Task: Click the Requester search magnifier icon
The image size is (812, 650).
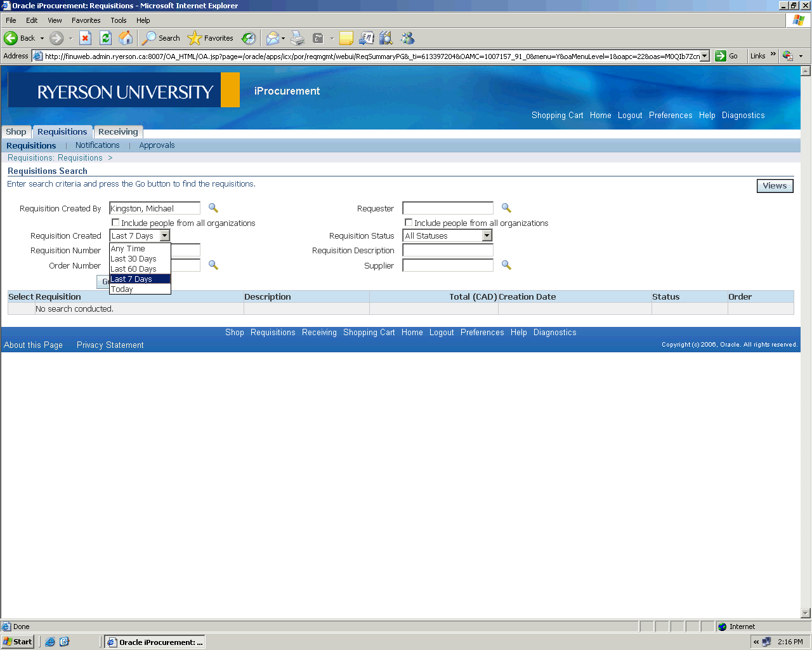Action: (x=506, y=208)
